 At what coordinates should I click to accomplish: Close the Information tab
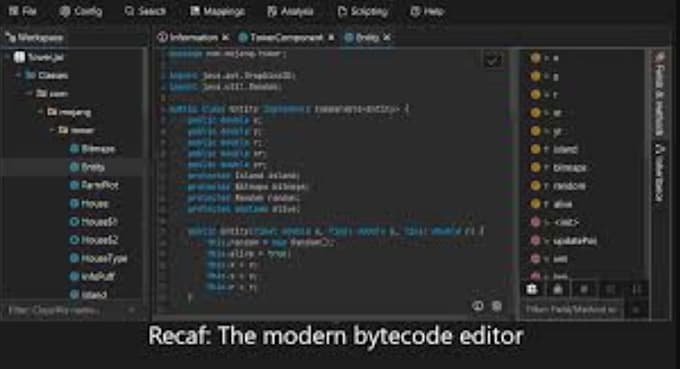tap(225, 38)
